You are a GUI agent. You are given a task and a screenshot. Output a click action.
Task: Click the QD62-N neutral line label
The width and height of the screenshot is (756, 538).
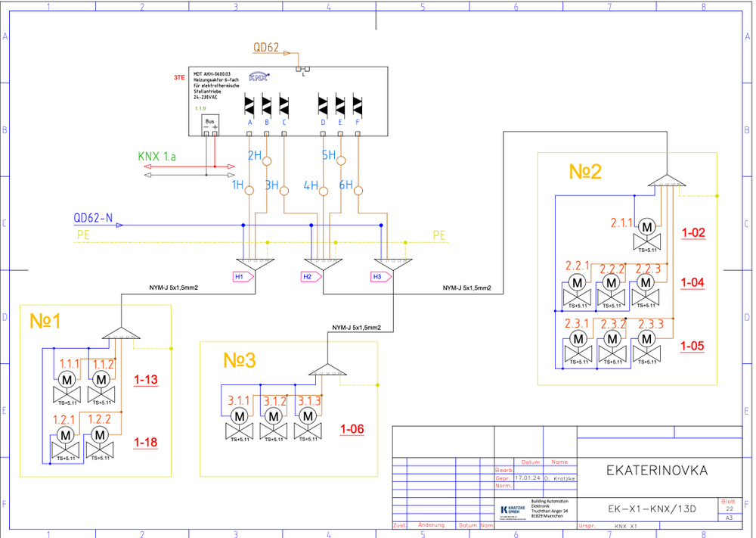(x=93, y=218)
